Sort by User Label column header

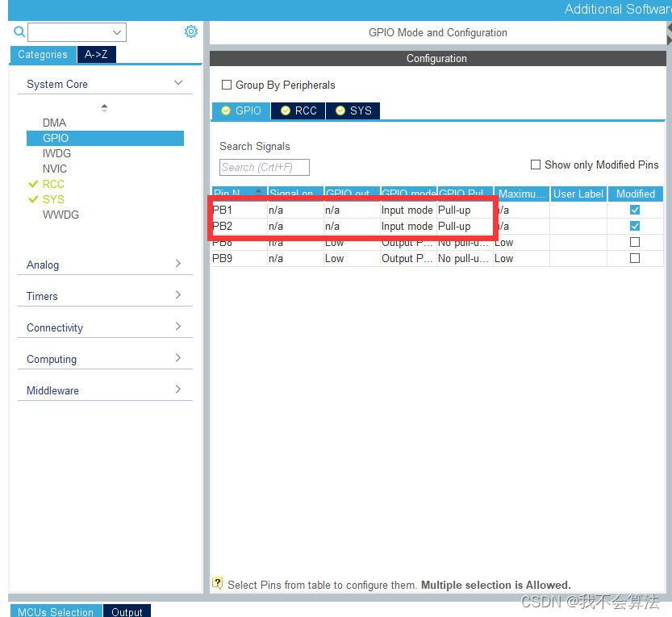click(x=578, y=194)
